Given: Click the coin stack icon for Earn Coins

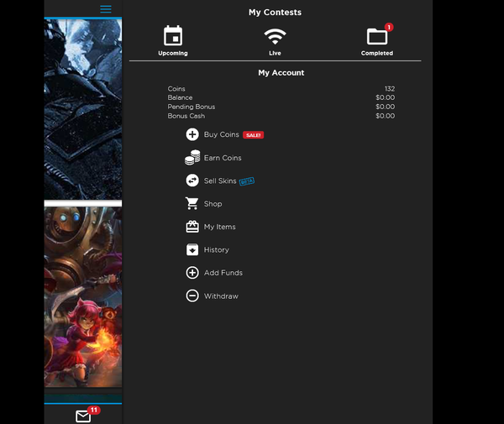Looking at the screenshot, I should coord(192,157).
